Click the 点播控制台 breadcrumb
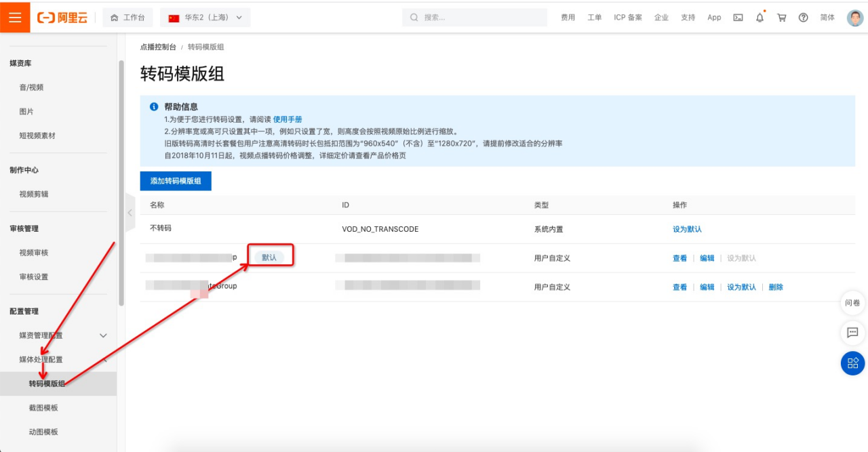Screen dimensions: 868x452 coord(158,47)
